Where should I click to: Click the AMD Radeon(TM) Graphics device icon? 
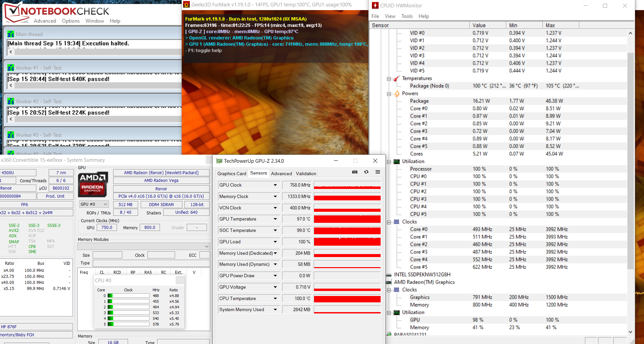(x=389, y=282)
